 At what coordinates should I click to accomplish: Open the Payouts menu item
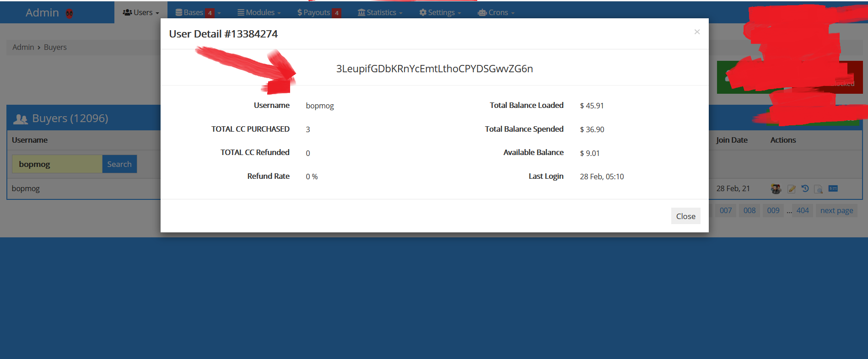318,12
